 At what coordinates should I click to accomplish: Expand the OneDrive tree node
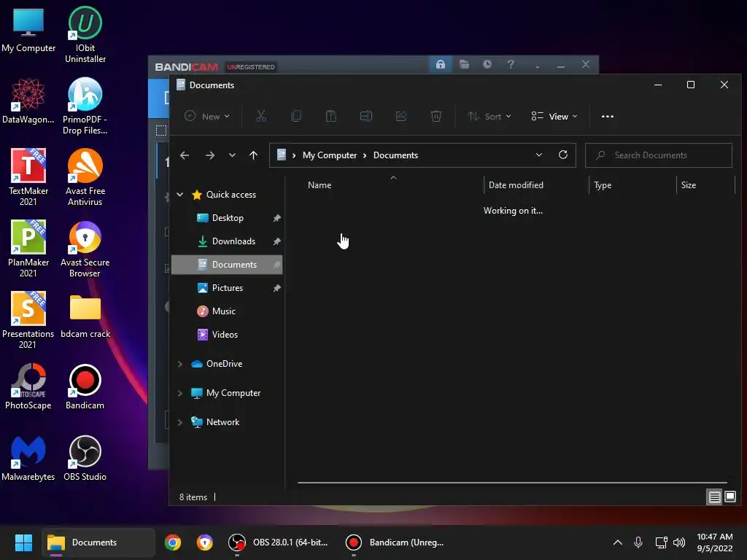[180, 364]
